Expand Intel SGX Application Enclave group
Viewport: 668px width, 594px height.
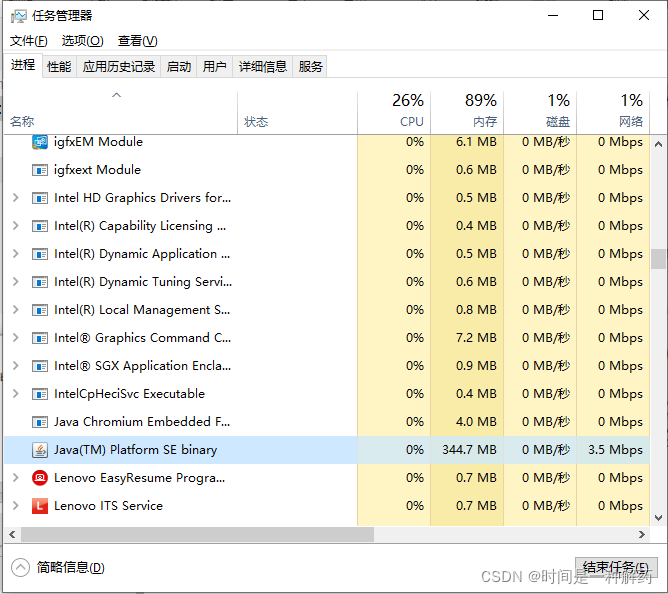[16, 366]
